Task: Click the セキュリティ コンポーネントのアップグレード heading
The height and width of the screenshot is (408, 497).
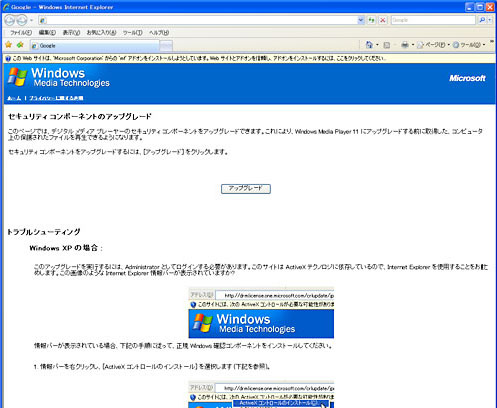Action: 80,116
